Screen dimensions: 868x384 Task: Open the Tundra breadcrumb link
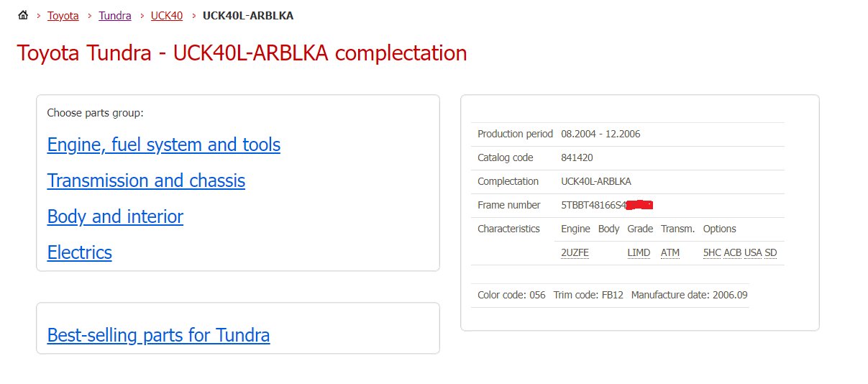click(115, 16)
